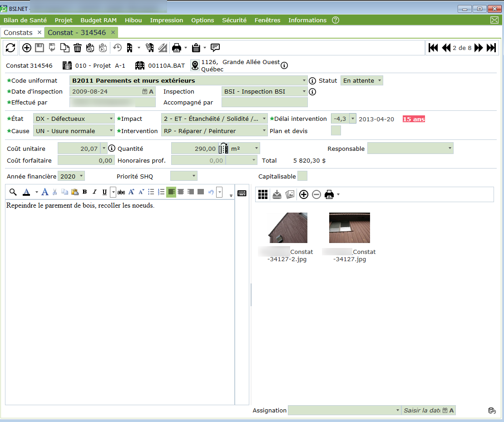Open the État DX - Défectueux dropdown

(x=74, y=119)
